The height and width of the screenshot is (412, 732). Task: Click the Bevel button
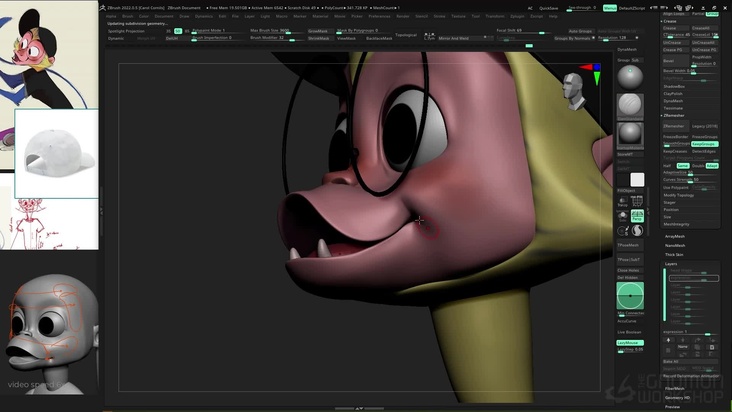point(676,61)
